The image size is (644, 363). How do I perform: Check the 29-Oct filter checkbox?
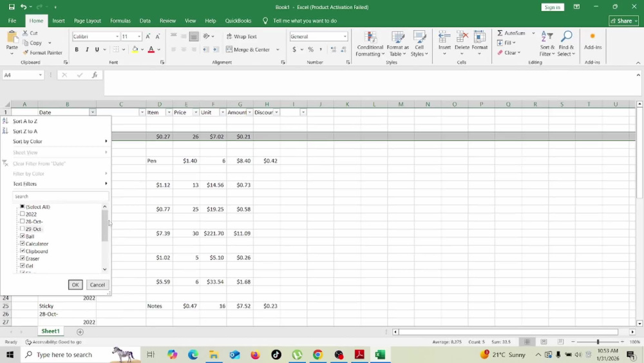coord(22,229)
